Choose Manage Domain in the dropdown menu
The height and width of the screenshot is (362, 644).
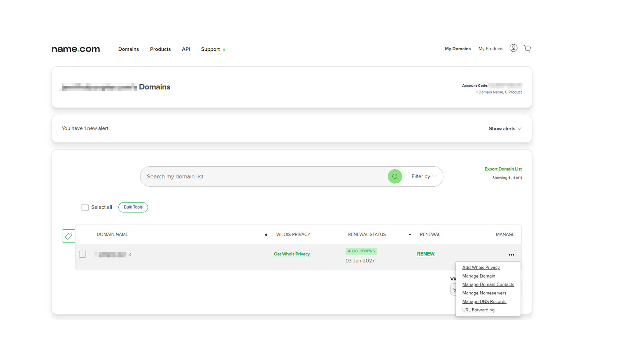coord(479,276)
